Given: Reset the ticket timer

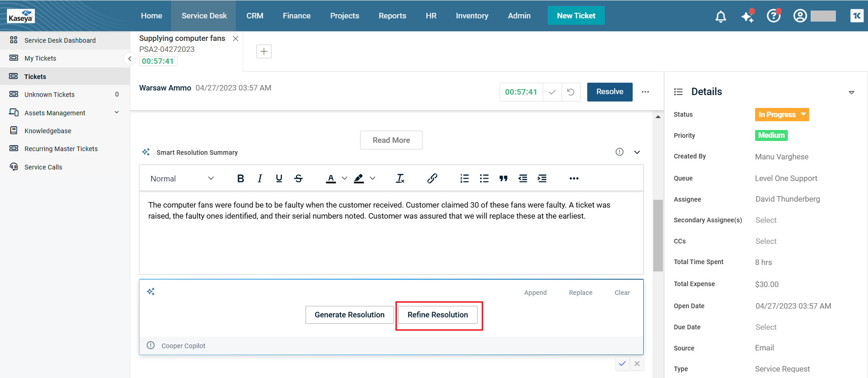Looking at the screenshot, I should [571, 92].
